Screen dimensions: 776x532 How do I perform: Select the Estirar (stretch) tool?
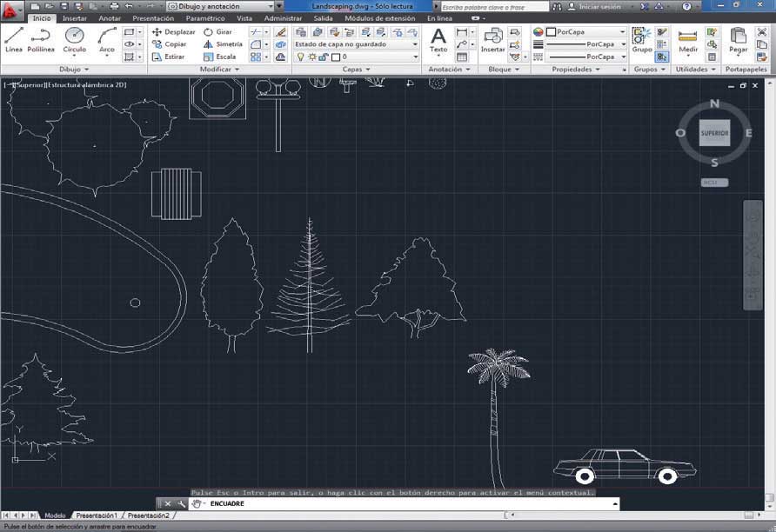click(x=168, y=57)
